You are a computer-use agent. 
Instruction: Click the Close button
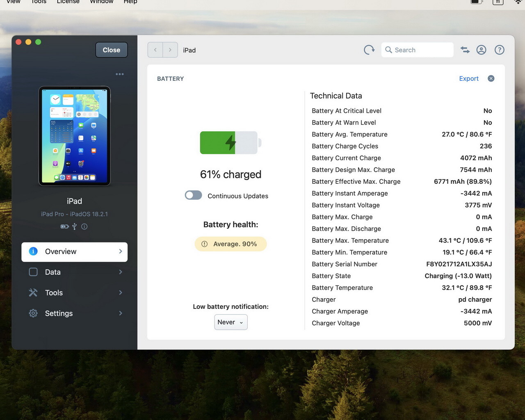[x=112, y=50]
